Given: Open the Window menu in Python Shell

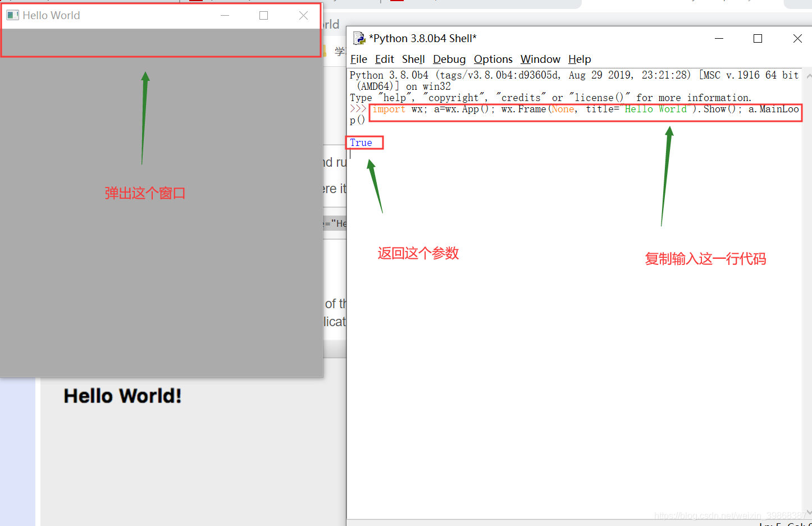Looking at the screenshot, I should [540, 60].
